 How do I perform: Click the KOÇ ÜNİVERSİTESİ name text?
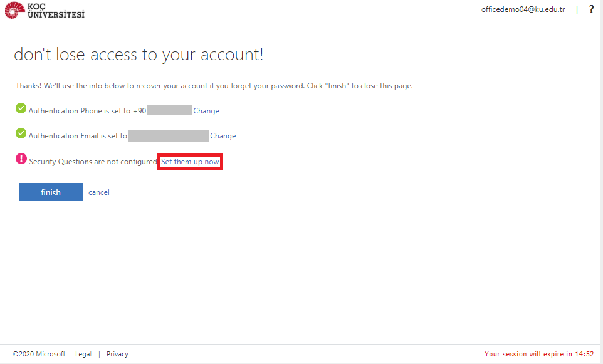56,10
